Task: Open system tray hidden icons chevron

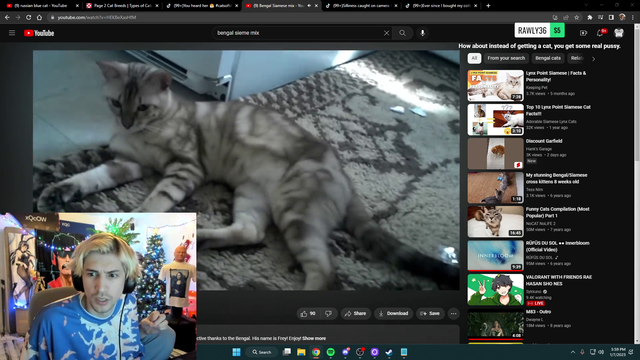Action: (x=573, y=352)
